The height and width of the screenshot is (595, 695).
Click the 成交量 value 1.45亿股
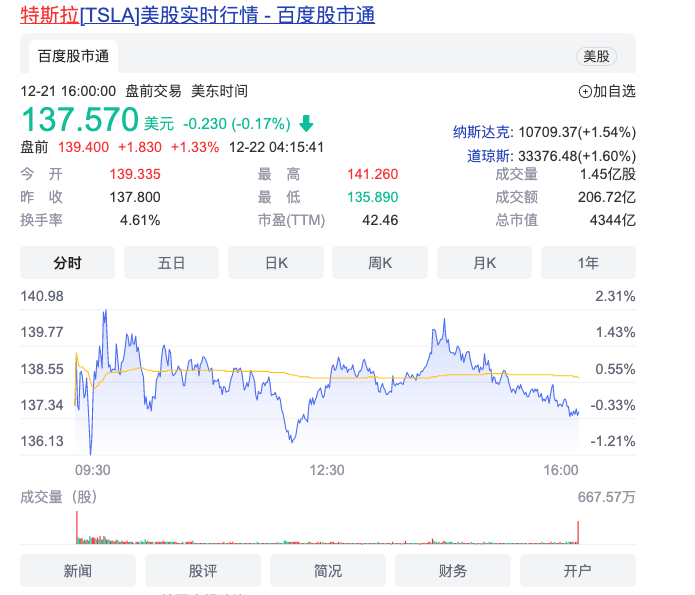pyautogui.click(x=608, y=174)
